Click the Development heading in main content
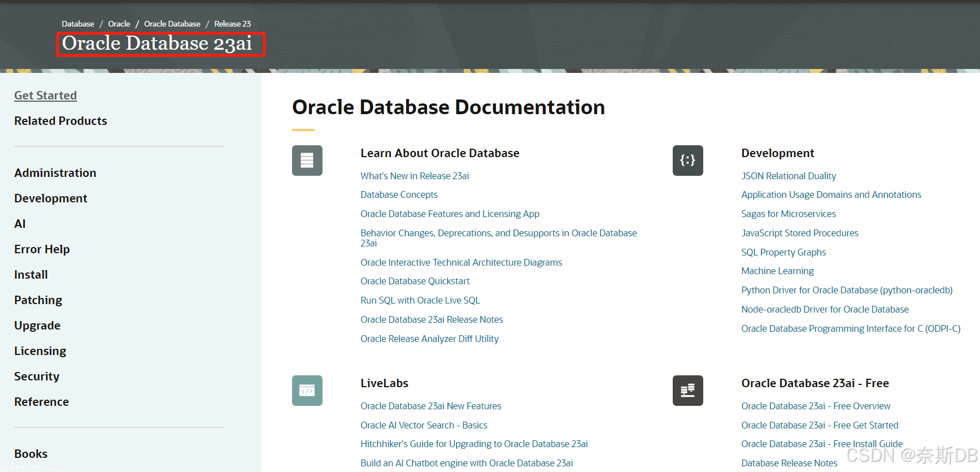The width and height of the screenshot is (980, 472). click(777, 153)
